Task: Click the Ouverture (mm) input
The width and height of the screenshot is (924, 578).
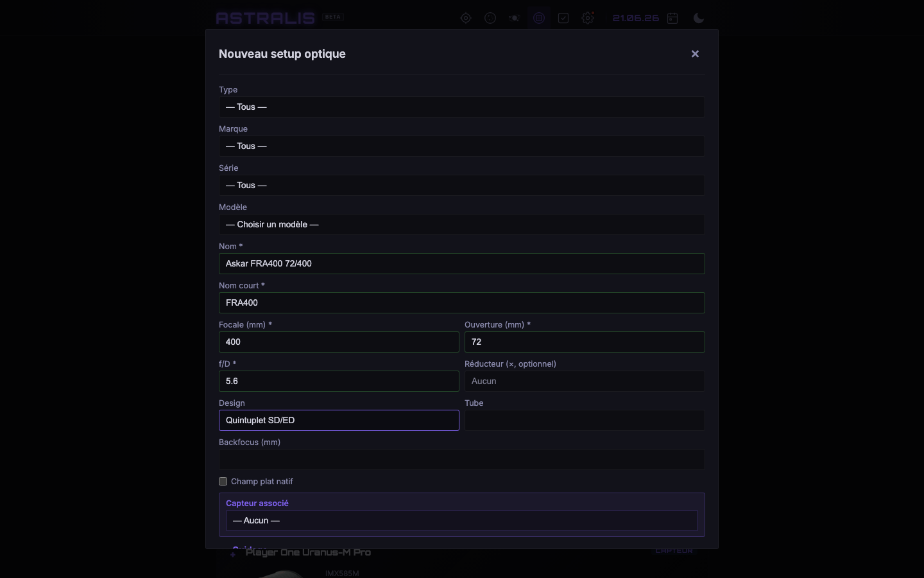Action: [x=585, y=342]
